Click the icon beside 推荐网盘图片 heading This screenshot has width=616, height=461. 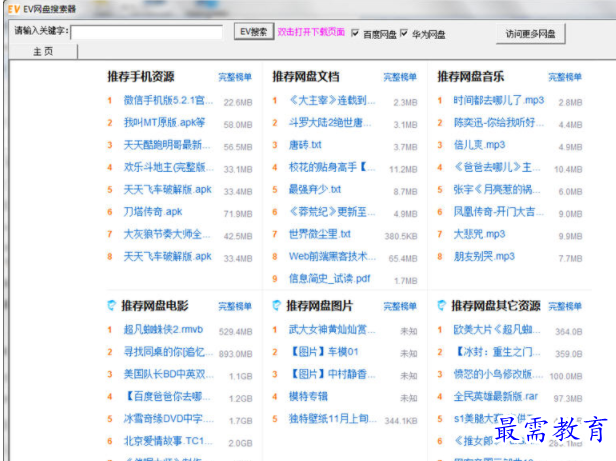[x=277, y=305]
